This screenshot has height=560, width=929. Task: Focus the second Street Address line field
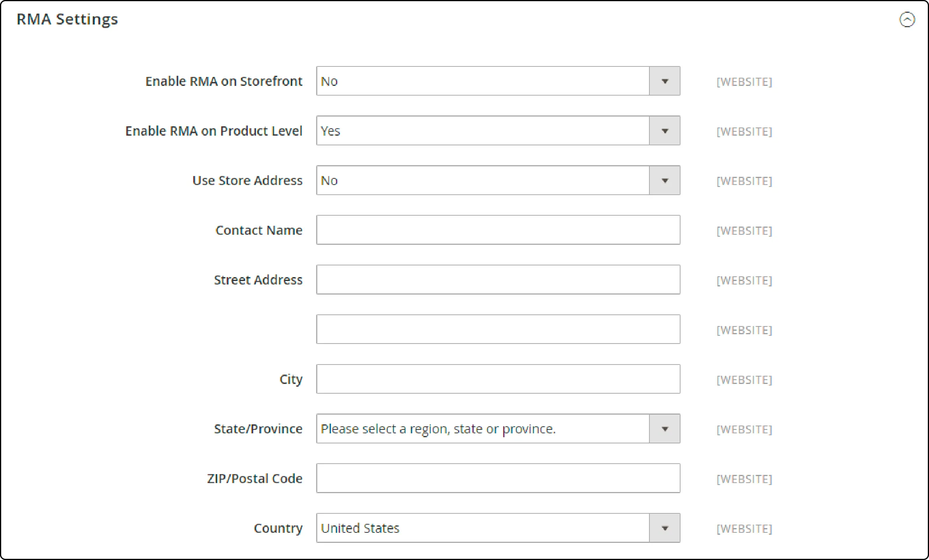pyautogui.click(x=498, y=330)
